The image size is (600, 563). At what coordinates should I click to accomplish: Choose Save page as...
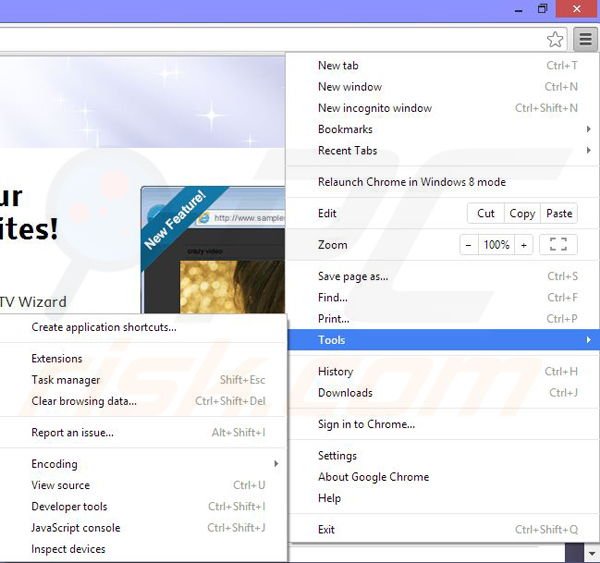pos(442,276)
